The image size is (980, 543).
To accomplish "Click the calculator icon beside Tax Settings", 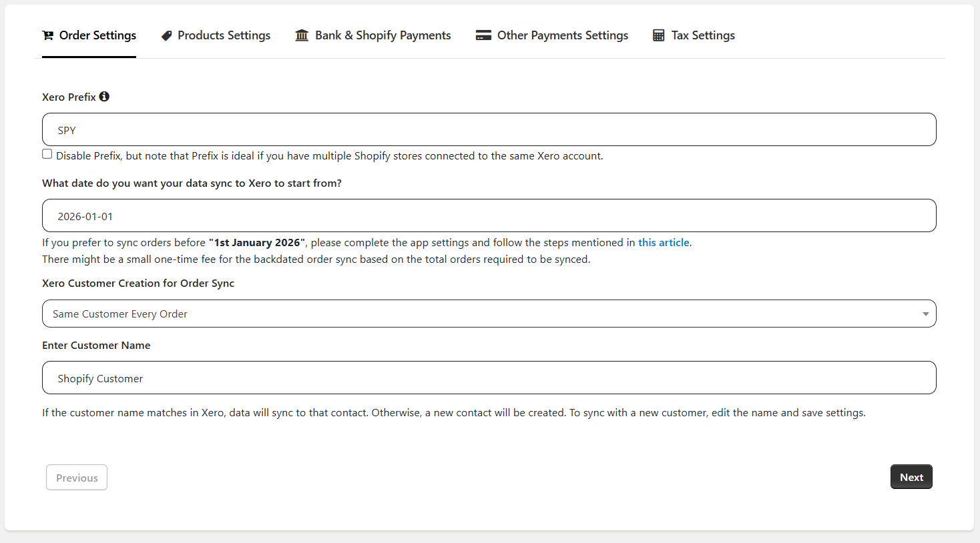I will 658,35.
